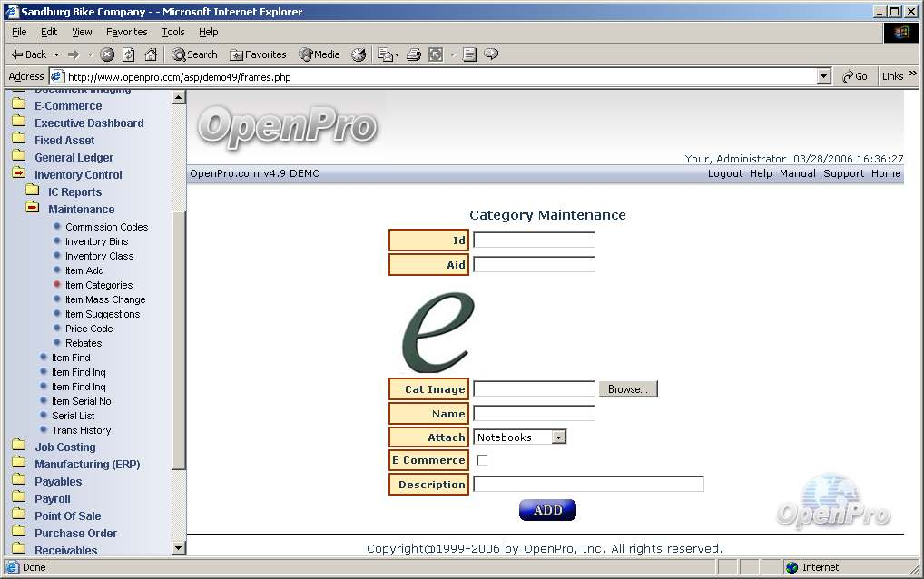The image size is (924, 579).
Task: Open the Payroll folder icon
Action: tap(18, 498)
